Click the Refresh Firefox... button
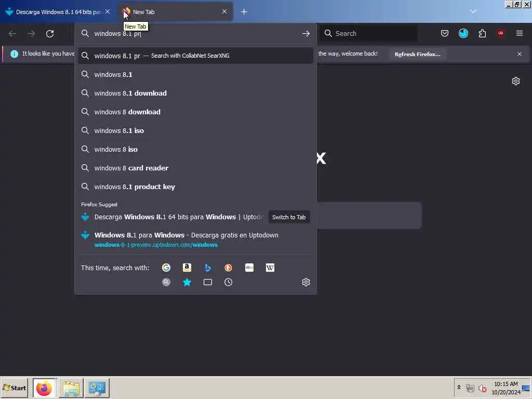The height and width of the screenshot is (399, 532). coord(417,54)
